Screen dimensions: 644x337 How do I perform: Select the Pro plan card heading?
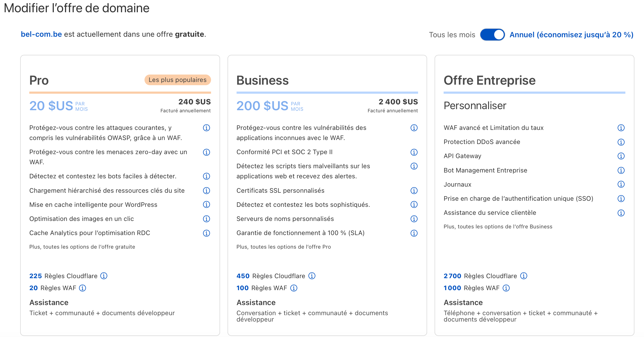(x=39, y=80)
